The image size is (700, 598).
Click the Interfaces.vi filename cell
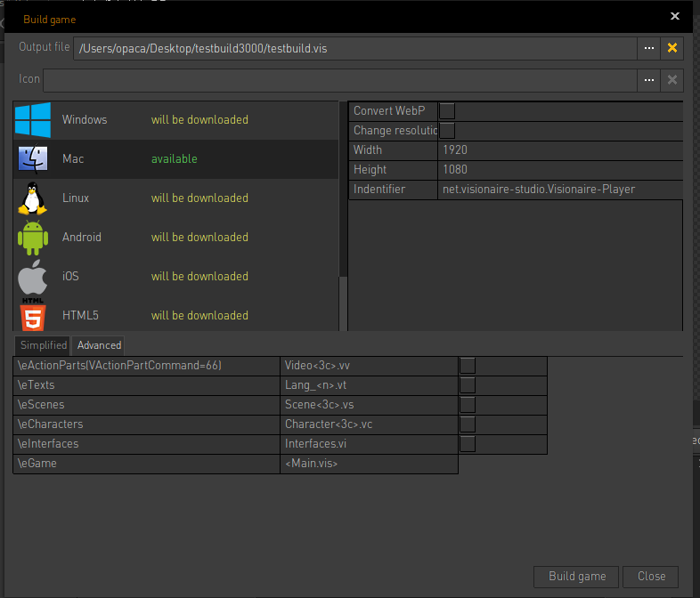point(370,444)
